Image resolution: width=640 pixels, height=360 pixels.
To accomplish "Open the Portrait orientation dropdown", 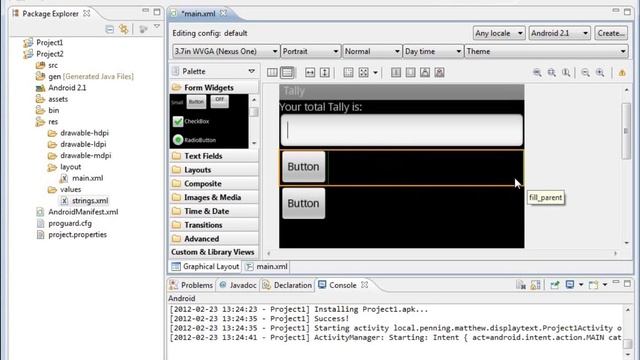I will coord(311,51).
